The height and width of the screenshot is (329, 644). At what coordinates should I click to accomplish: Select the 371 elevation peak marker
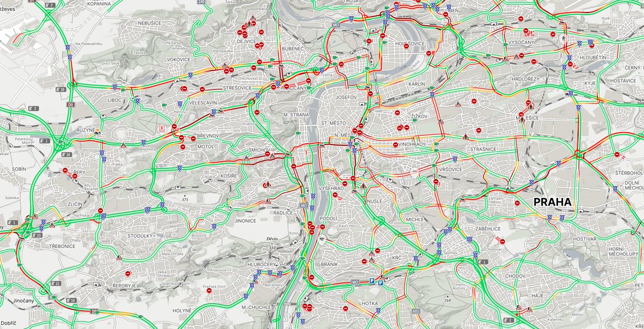pos(185,197)
